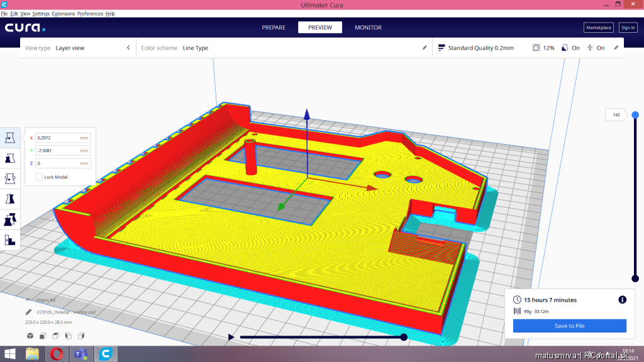Select the Support Blocker tool
Screen dimensions: 644x362
point(10,240)
